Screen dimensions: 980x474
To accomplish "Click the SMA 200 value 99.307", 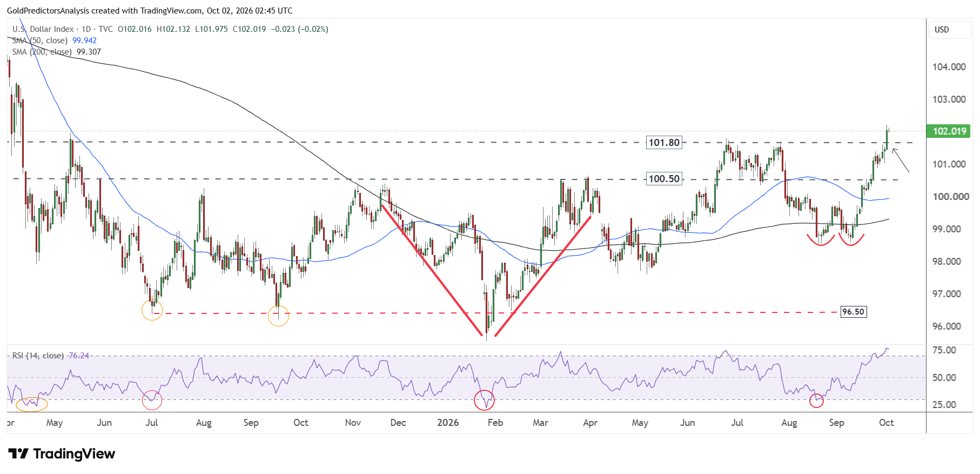I will pos(89,52).
